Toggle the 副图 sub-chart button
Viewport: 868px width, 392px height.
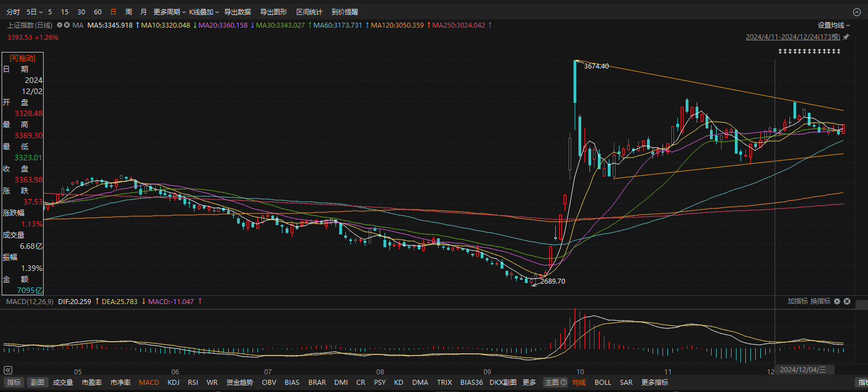(x=37, y=382)
